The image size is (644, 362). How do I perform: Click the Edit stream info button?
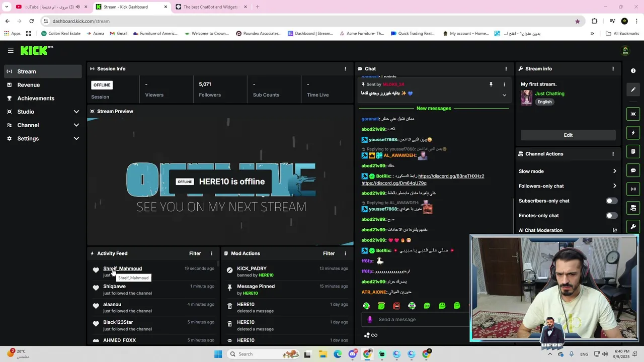click(x=568, y=135)
